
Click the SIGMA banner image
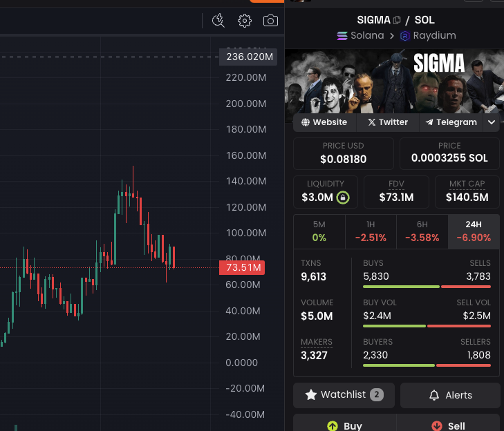click(x=394, y=82)
